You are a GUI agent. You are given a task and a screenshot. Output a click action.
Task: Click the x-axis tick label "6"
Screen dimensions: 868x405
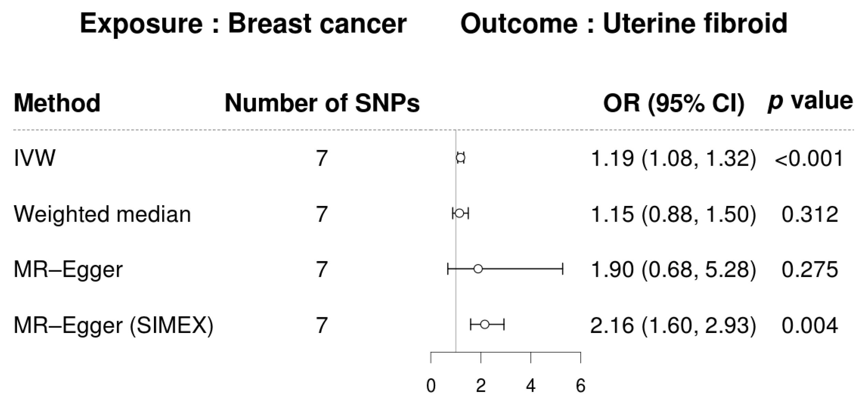click(x=581, y=386)
